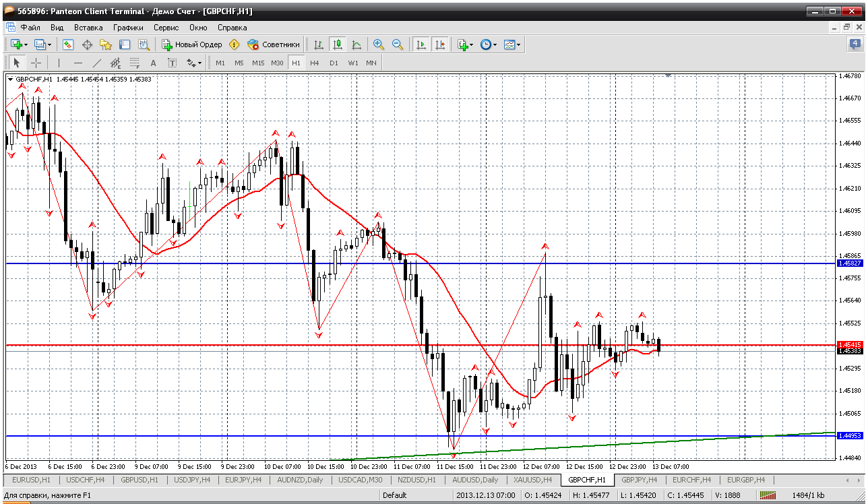Switch timeframe to H4
Image resolution: width=868 pixels, height=504 pixels.
point(315,63)
